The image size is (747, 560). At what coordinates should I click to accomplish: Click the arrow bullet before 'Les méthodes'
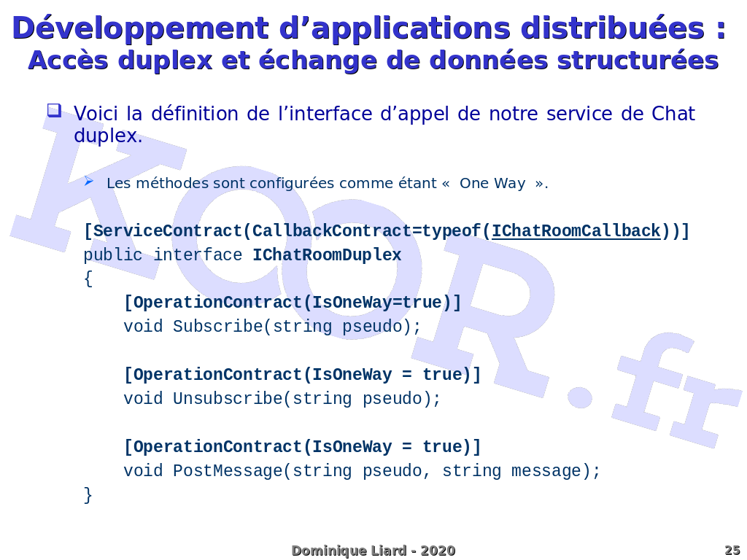[x=88, y=181]
